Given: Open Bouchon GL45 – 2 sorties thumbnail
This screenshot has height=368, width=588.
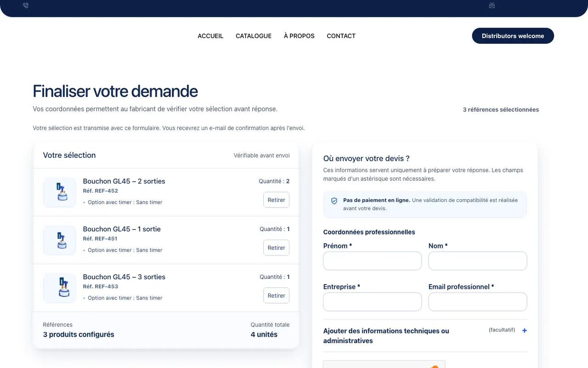Looking at the screenshot, I should pyautogui.click(x=60, y=192).
